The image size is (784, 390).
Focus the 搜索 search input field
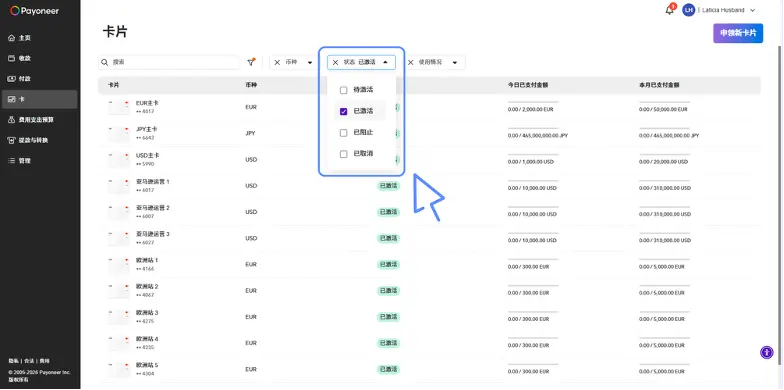(x=168, y=62)
